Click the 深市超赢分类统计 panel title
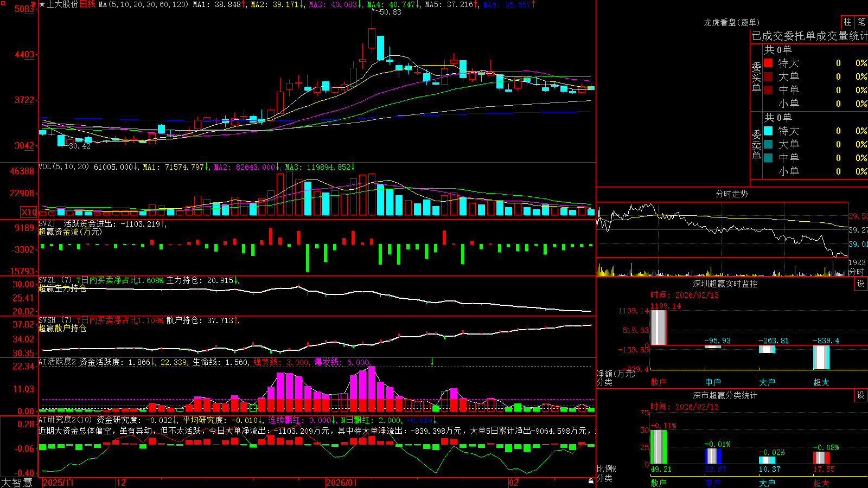 [x=725, y=395]
